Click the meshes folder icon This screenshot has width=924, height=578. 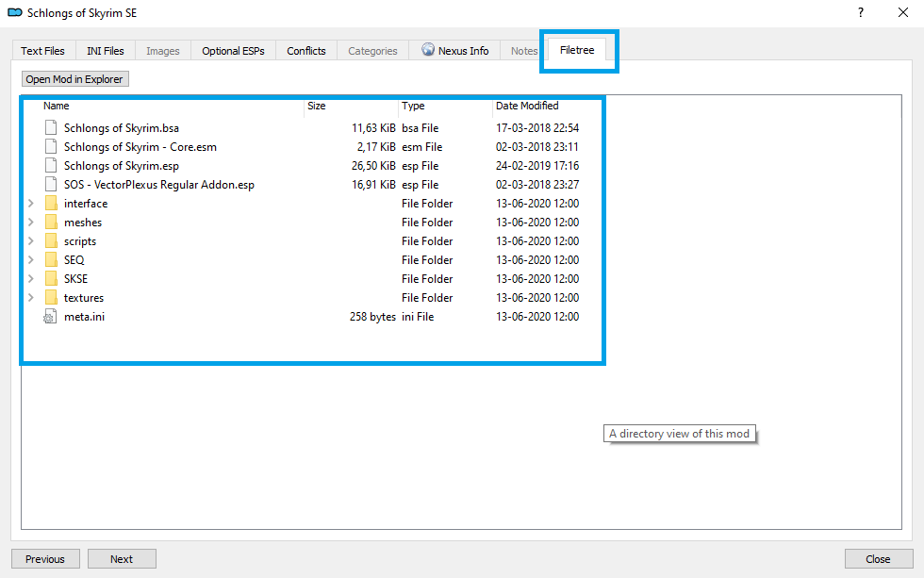tap(51, 223)
